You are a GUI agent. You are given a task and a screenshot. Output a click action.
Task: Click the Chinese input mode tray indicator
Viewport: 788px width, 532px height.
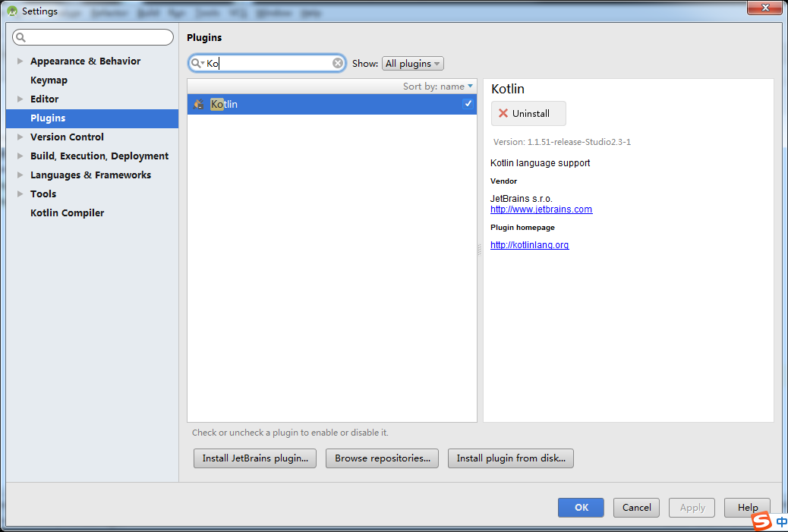pyautogui.click(x=781, y=521)
